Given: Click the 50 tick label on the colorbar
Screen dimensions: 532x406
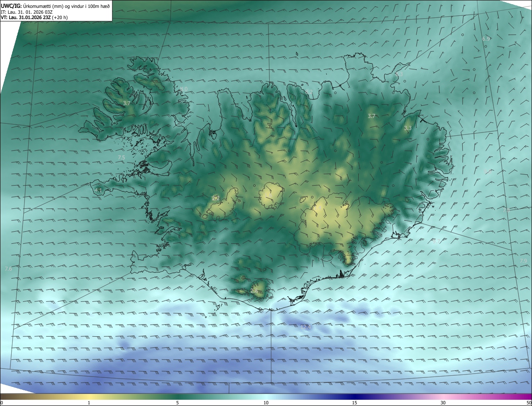Looking at the screenshot, I should click(529, 403).
